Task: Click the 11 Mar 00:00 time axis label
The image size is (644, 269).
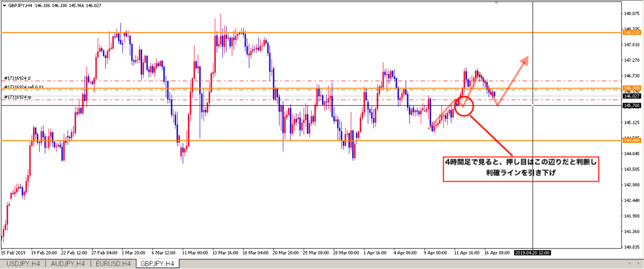Action: pyautogui.click(x=195, y=252)
